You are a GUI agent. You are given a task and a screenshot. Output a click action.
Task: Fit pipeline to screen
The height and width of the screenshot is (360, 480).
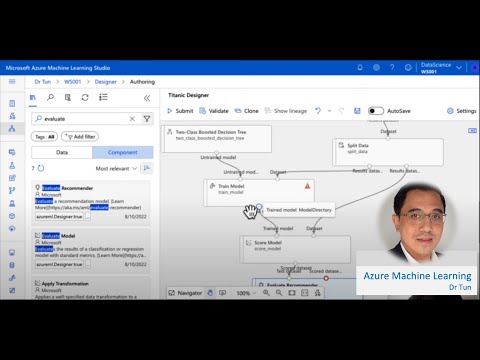[292, 293]
